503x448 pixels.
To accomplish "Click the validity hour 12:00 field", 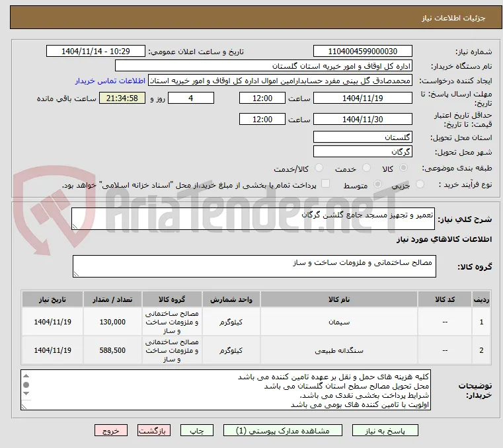I will click(262, 120).
